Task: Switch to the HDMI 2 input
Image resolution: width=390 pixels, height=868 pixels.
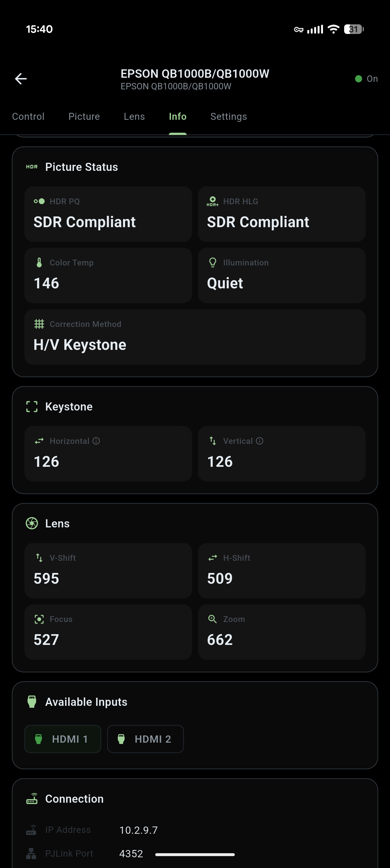Action: 146,739
